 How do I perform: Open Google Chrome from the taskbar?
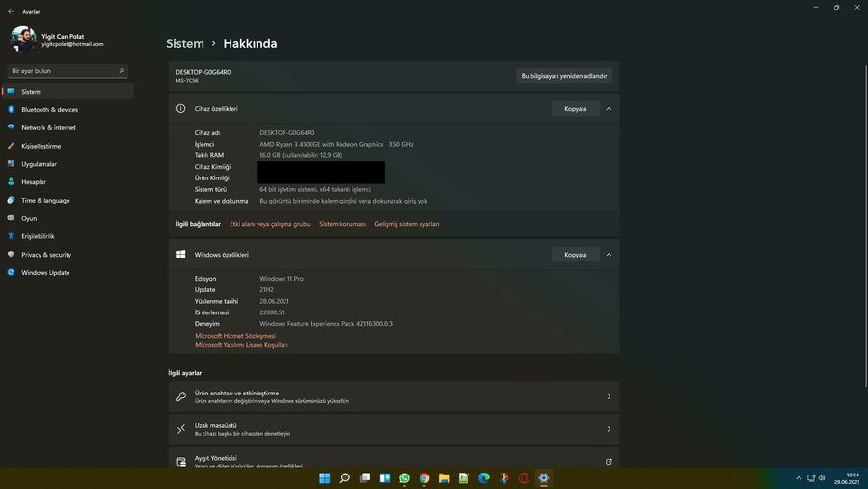coord(424,478)
